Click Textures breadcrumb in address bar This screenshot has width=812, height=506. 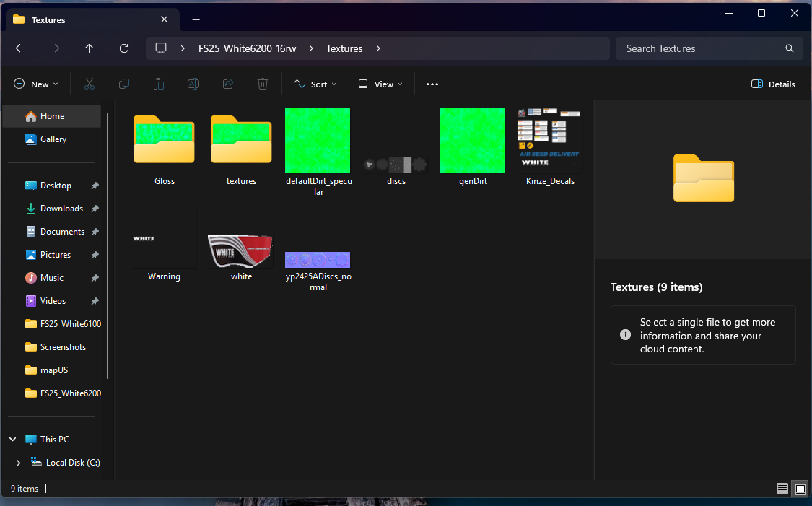[x=344, y=48]
